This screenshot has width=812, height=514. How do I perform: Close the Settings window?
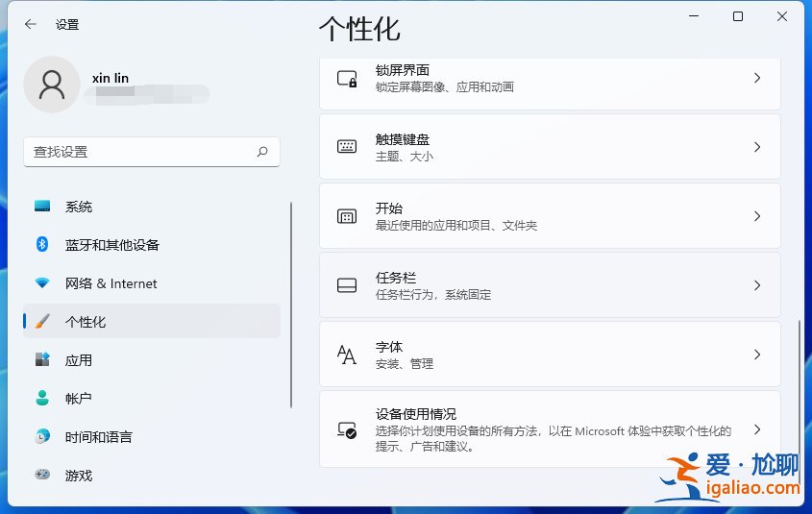pos(782,16)
